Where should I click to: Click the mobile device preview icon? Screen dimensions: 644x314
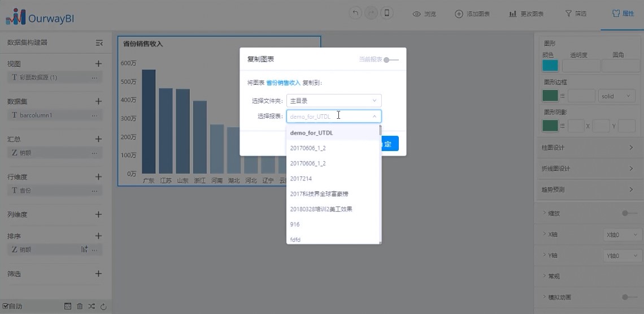[x=387, y=14]
